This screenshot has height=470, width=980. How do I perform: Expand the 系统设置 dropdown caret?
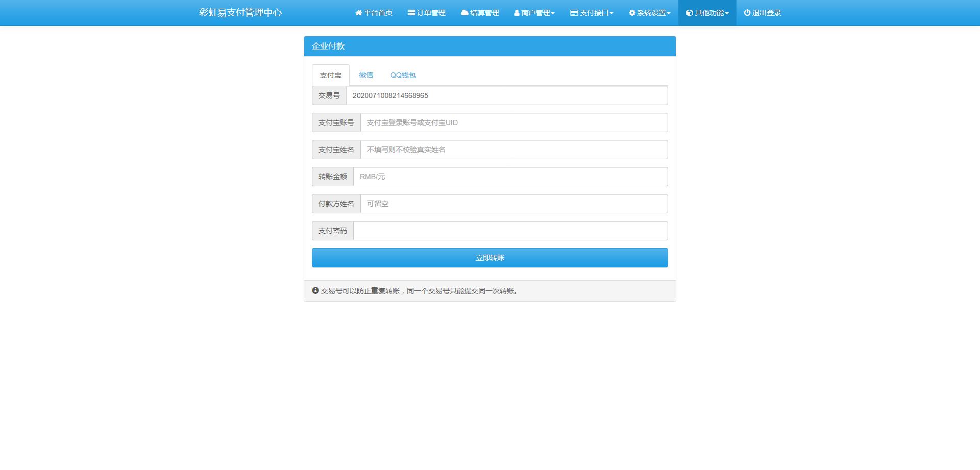coord(669,13)
